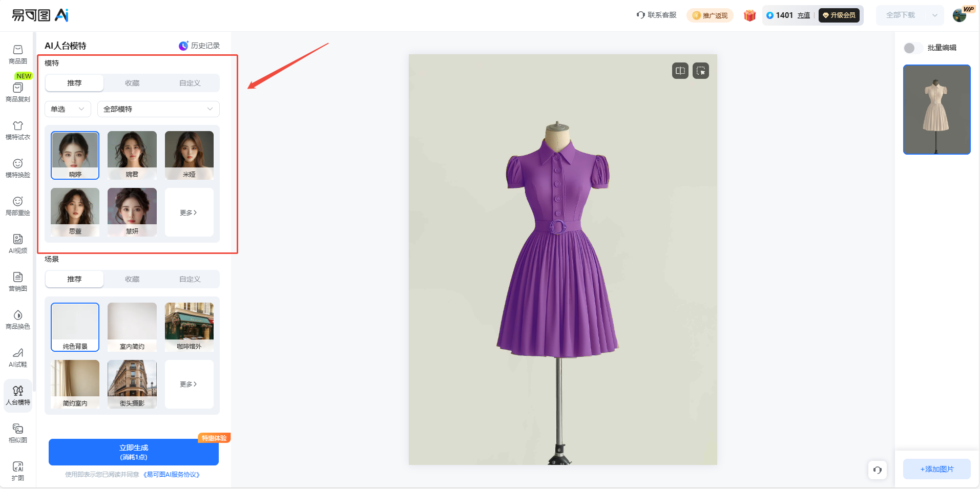This screenshot has width=980, height=489.
Task: Select the 推荐 tab under 模特
Action: click(74, 83)
